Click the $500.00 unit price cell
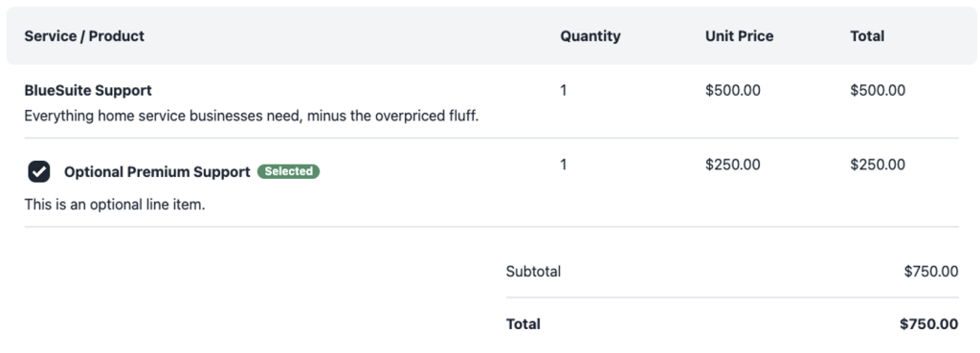 pyautogui.click(x=732, y=90)
